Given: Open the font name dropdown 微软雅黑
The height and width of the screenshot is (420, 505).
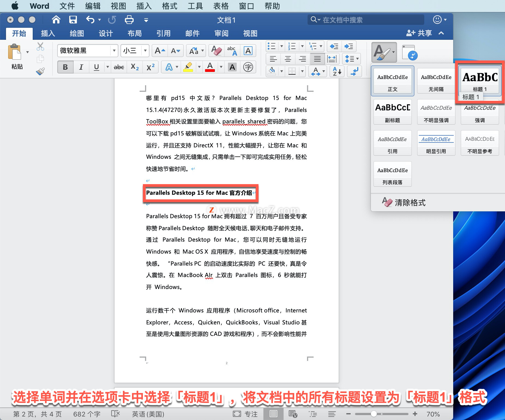Looking at the screenshot, I should (x=114, y=51).
